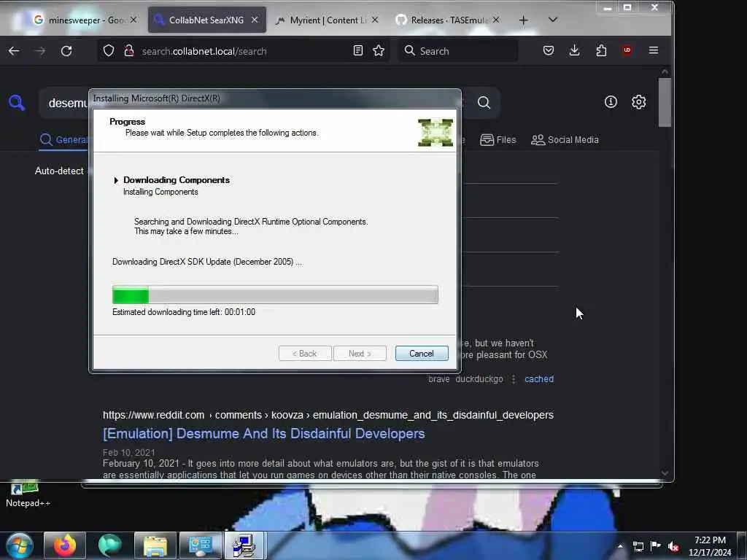Screen dimensions: 747x560
Task: Toggle Firefox reader view
Action: point(358,50)
